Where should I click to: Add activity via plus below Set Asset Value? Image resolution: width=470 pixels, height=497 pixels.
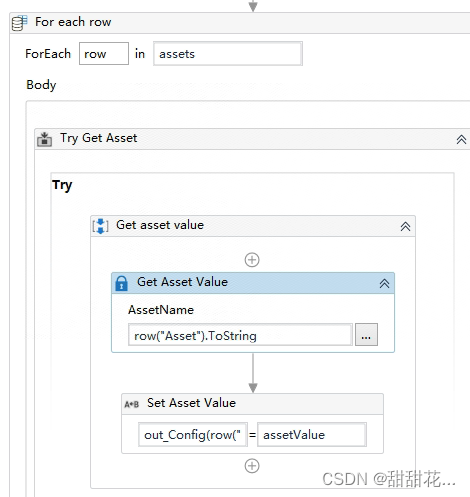252,466
